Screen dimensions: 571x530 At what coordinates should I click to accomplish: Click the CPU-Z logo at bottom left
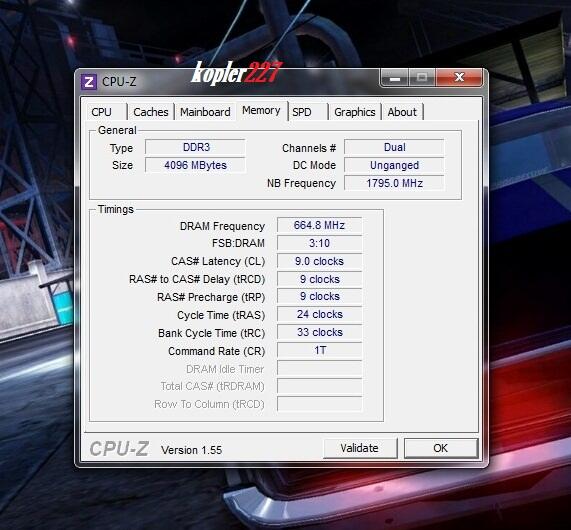[119, 449]
